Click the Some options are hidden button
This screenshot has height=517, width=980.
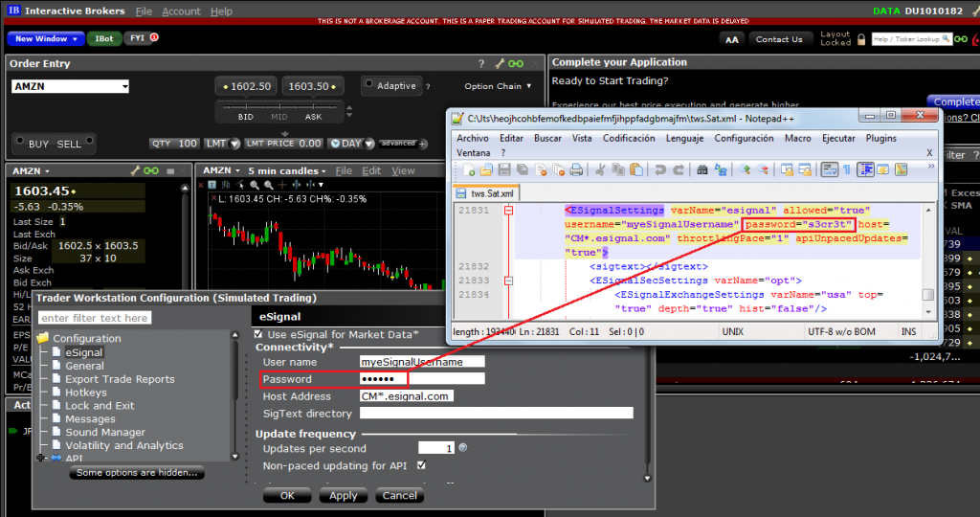point(137,473)
